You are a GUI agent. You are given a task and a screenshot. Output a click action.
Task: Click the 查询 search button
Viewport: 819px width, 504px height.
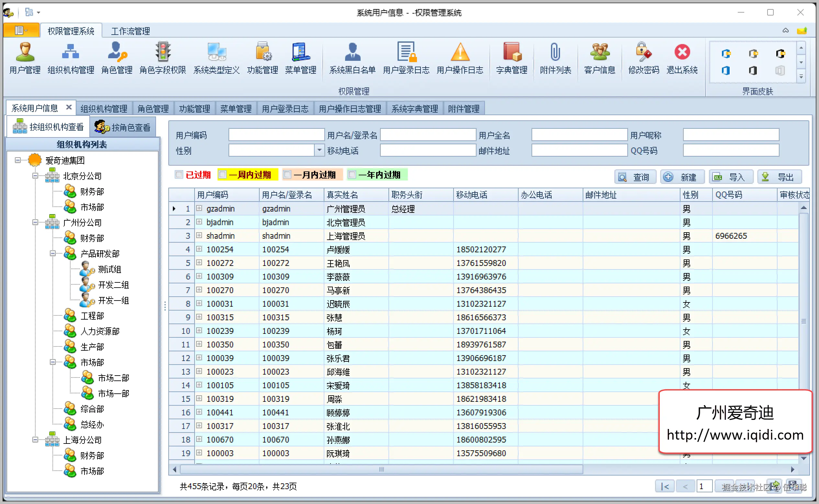tap(635, 177)
